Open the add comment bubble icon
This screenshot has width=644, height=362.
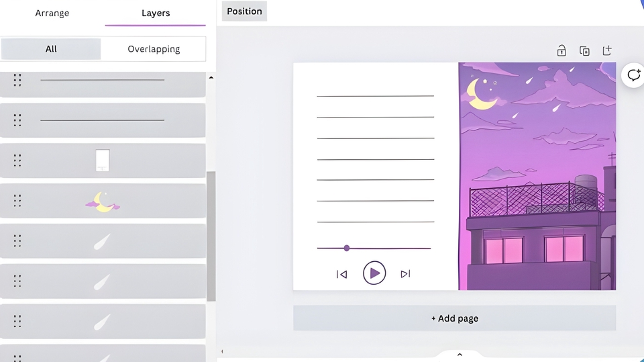coord(633,75)
